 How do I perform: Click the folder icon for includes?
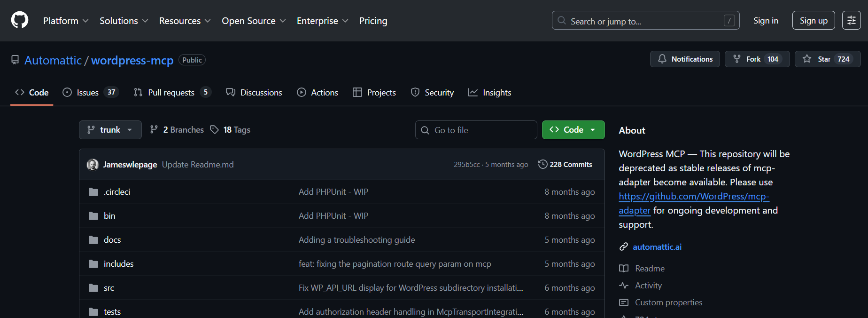click(x=93, y=264)
